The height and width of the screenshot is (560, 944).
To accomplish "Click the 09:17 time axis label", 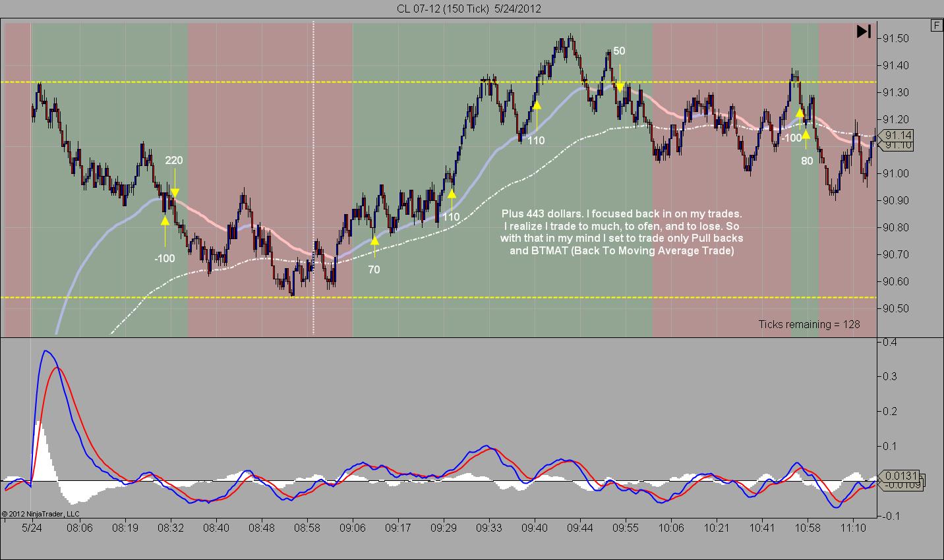I will pos(398,528).
